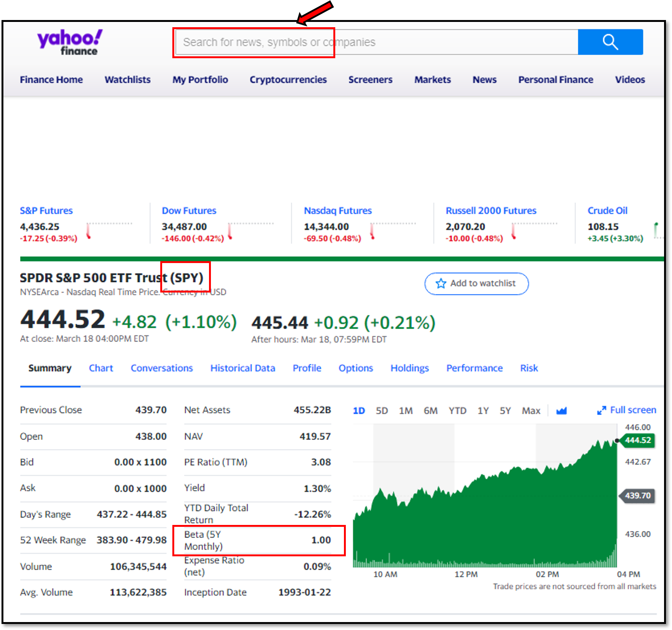The width and height of the screenshot is (672, 630).
Task: Click the S&P Futures mini sparkline chart
Action: pyautogui.click(x=110, y=231)
